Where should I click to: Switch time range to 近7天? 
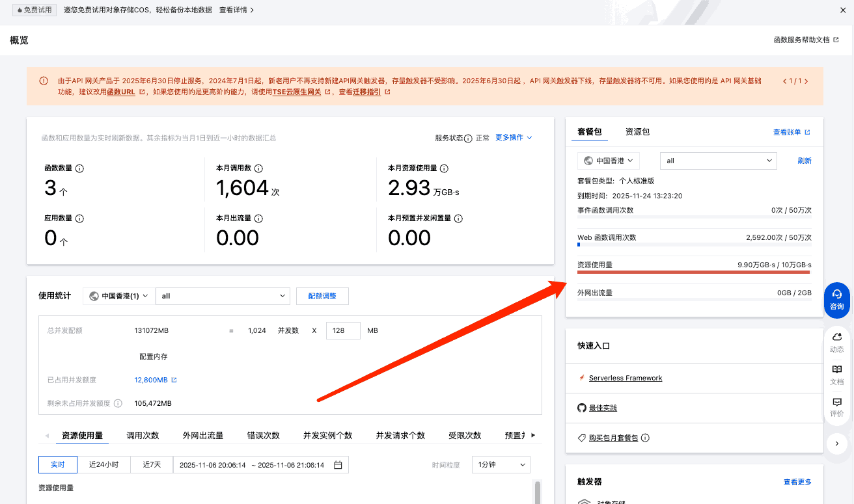click(x=152, y=465)
